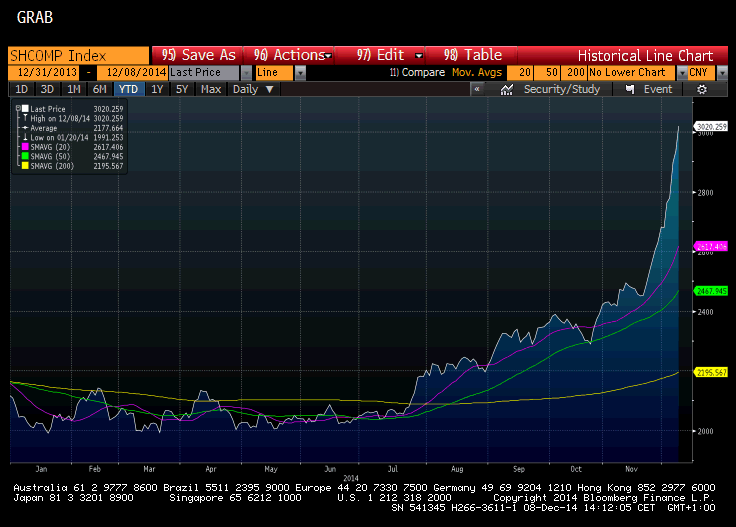Select the 6M range tab
This screenshot has width=736, height=527.
100,89
